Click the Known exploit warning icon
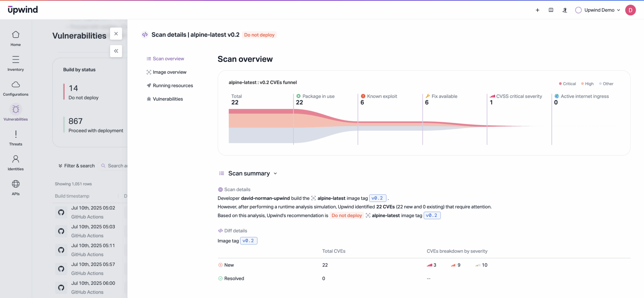 (x=363, y=96)
